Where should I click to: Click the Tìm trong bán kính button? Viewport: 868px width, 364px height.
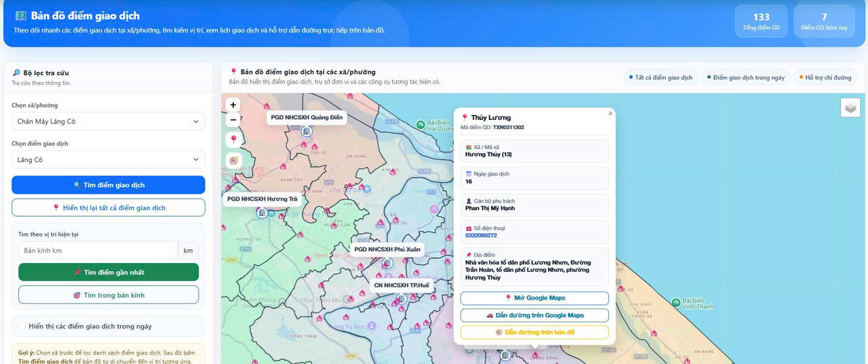coord(108,295)
